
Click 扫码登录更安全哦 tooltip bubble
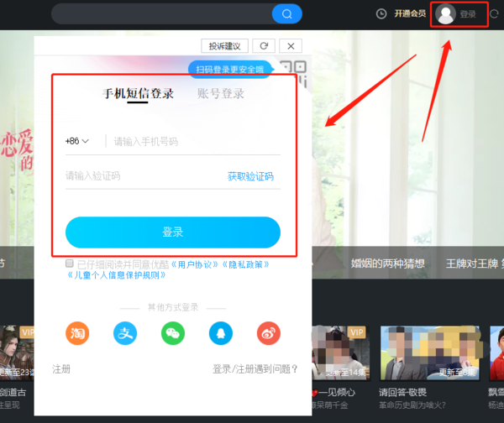point(230,69)
